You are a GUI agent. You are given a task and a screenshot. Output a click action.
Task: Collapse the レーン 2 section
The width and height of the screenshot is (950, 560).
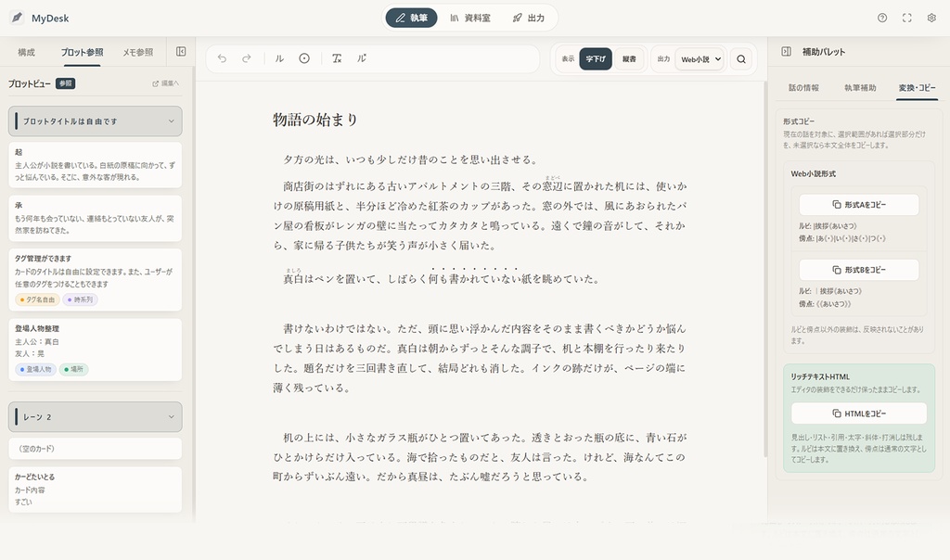click(x=172, y=414)
